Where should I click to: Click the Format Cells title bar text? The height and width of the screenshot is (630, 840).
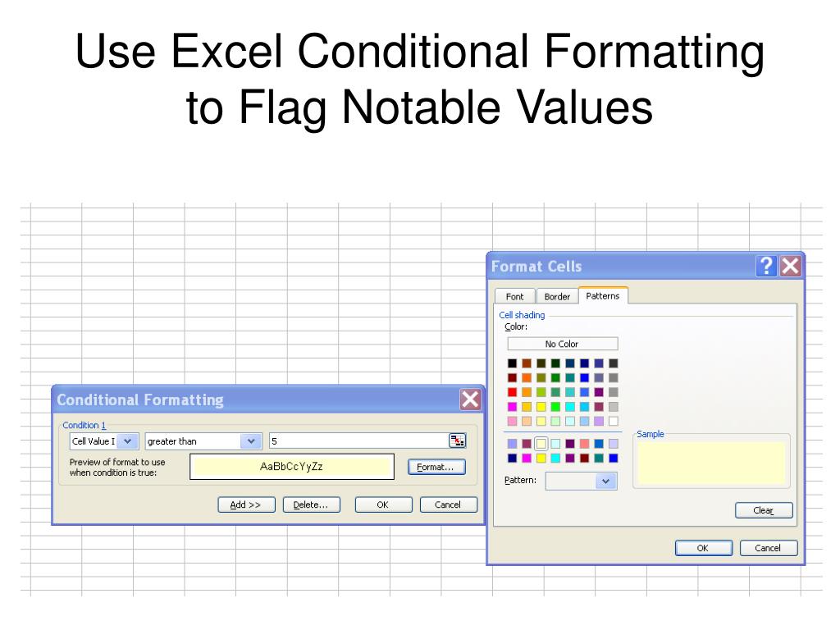[536, 267]
